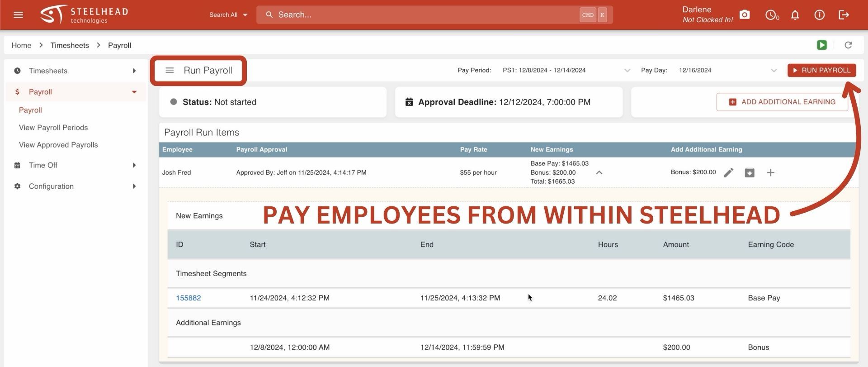Screen dimensions: 868x367
Task: Click the Approval Deadline calendar icon
Action: point(409,102)
